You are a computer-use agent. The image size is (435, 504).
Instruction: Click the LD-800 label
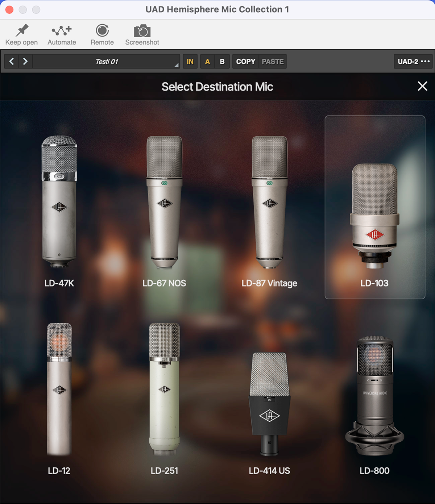(x=374, y=471)
